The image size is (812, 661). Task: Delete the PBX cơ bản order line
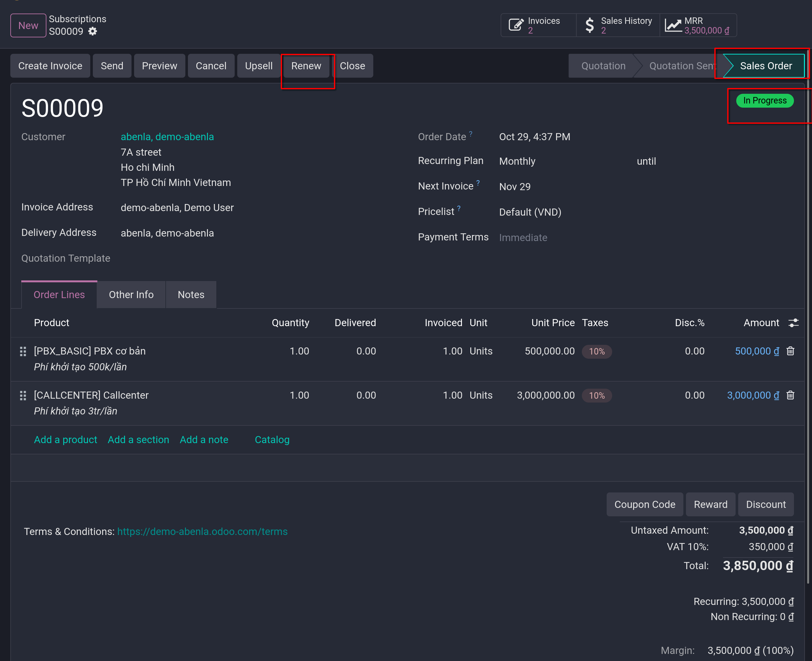pos(790,351)
